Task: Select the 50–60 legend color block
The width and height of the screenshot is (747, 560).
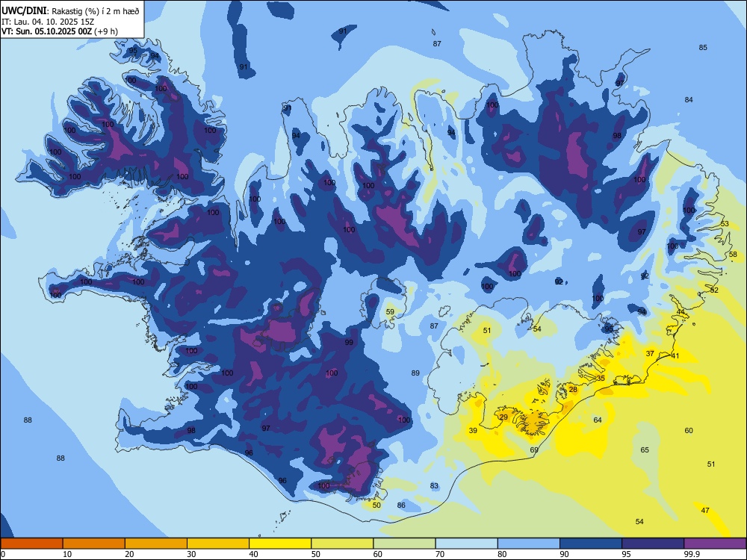Action: (x=342, y=544)
